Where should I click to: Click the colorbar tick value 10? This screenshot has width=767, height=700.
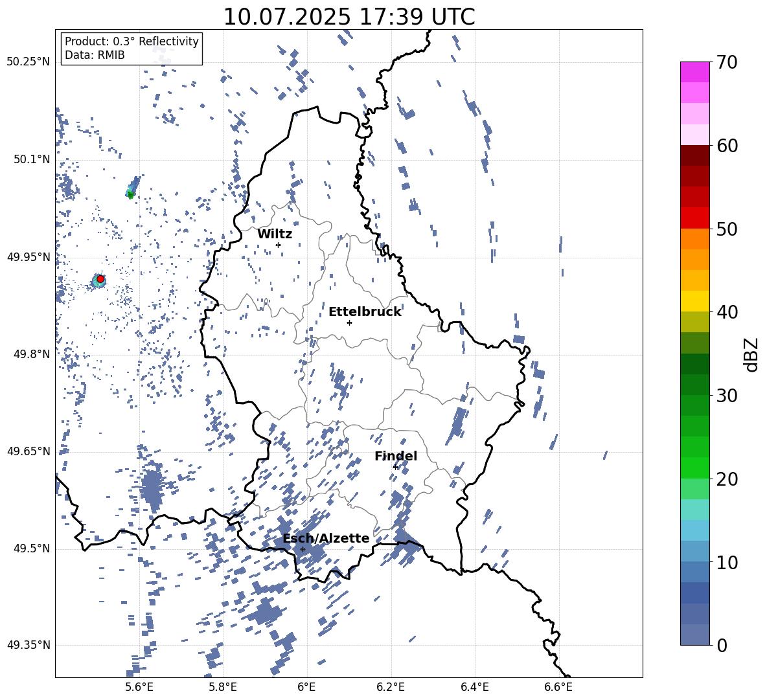pos(727,562)
